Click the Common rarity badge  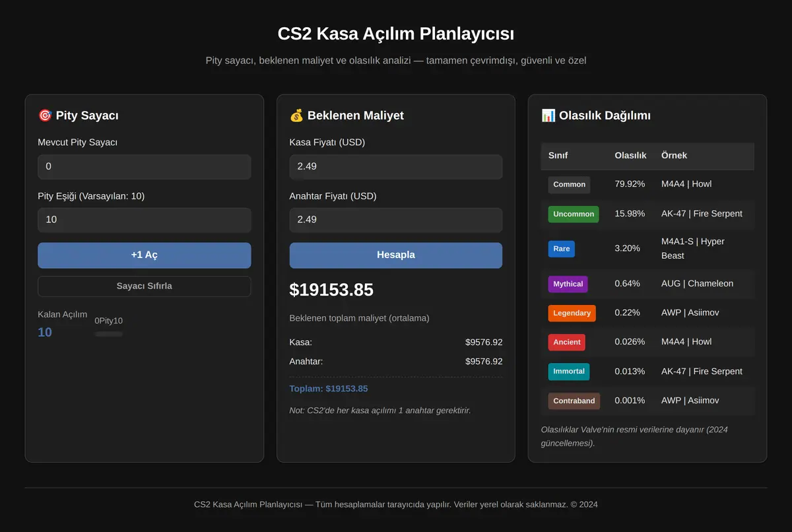click(569, 185)
